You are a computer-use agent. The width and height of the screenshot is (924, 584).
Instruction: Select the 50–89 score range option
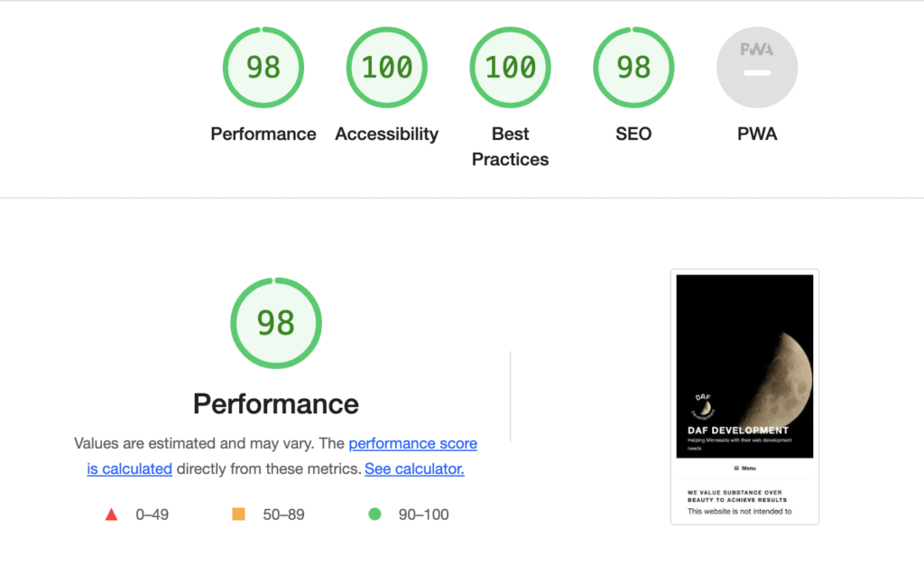281,514
